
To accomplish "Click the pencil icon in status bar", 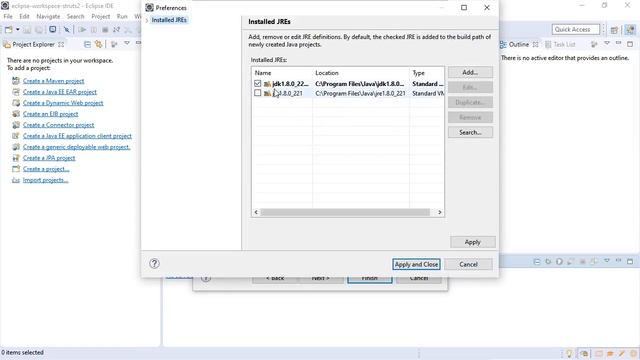I will tap(622, 353).
